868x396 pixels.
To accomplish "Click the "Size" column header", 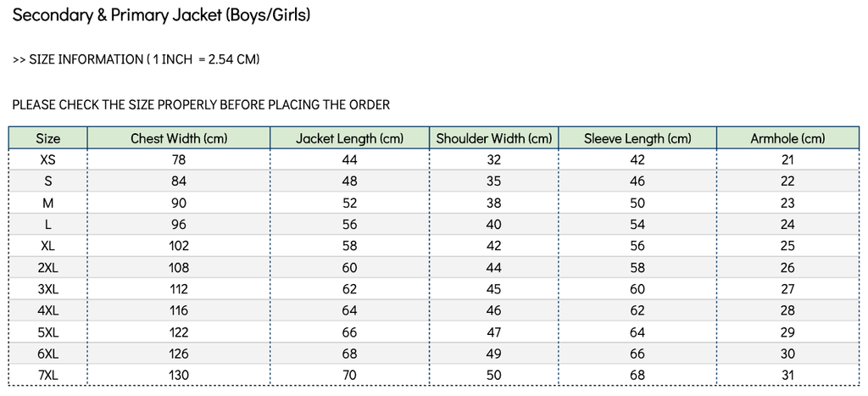I will pos(48,138).
